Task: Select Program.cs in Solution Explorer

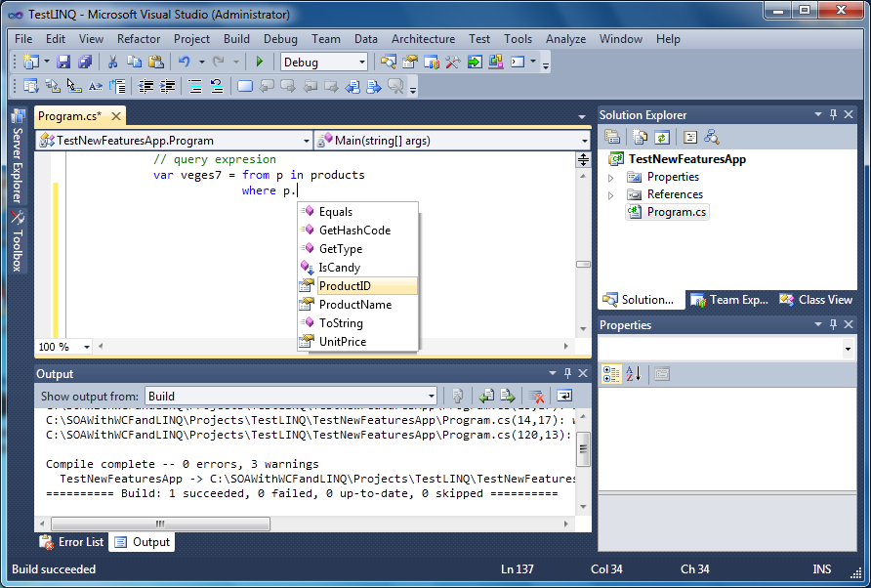Action: (x=667, y=212)
